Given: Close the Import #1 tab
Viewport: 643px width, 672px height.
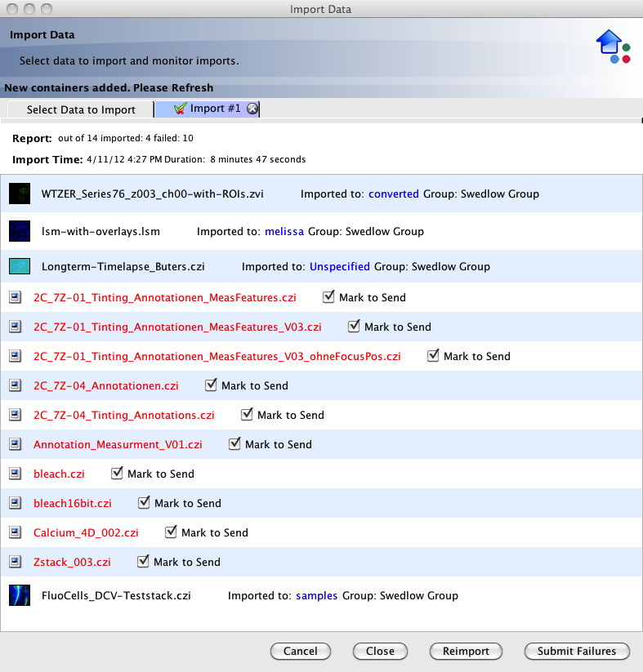Looking at the screenshot, I should 252,109.
